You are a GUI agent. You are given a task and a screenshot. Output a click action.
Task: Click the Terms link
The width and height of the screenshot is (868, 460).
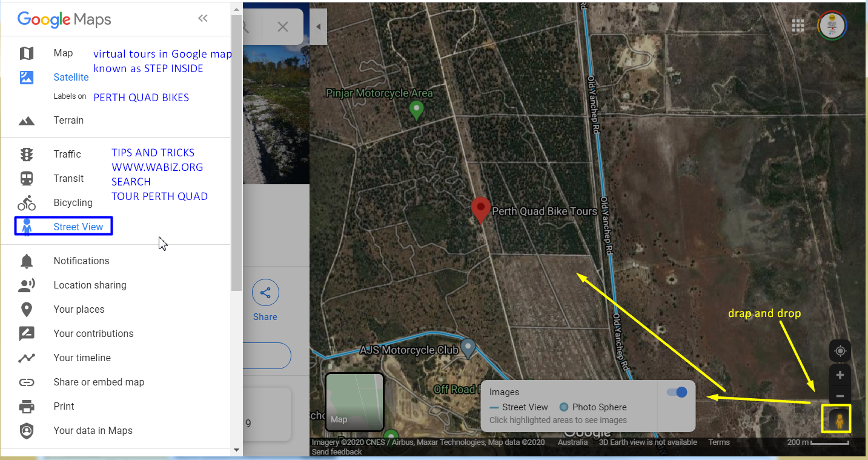(719, 442)
